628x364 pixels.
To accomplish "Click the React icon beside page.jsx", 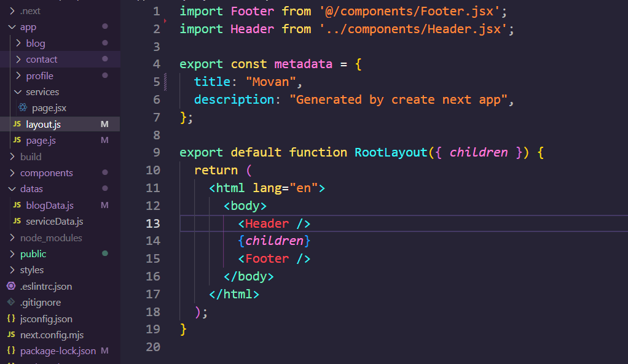I will point(23,107).
